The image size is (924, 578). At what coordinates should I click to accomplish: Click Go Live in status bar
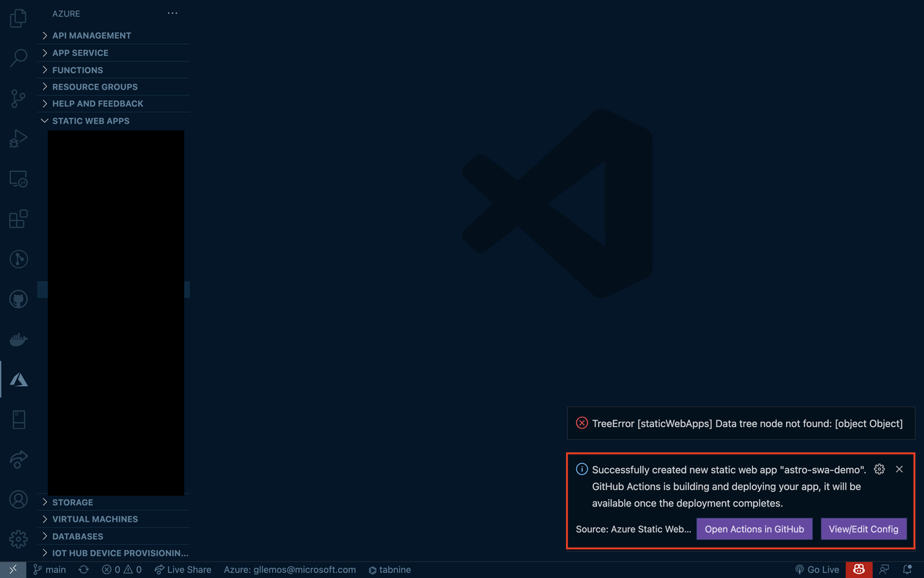(x=817, y=569)
